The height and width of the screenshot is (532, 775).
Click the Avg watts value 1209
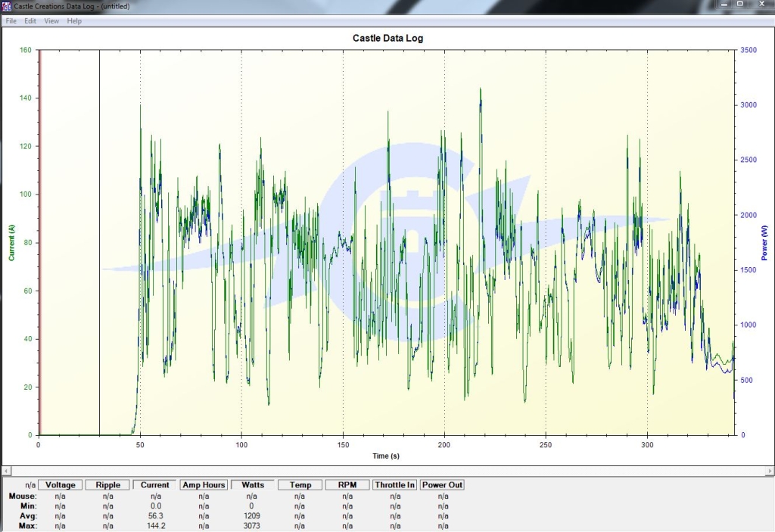point(251,515)
